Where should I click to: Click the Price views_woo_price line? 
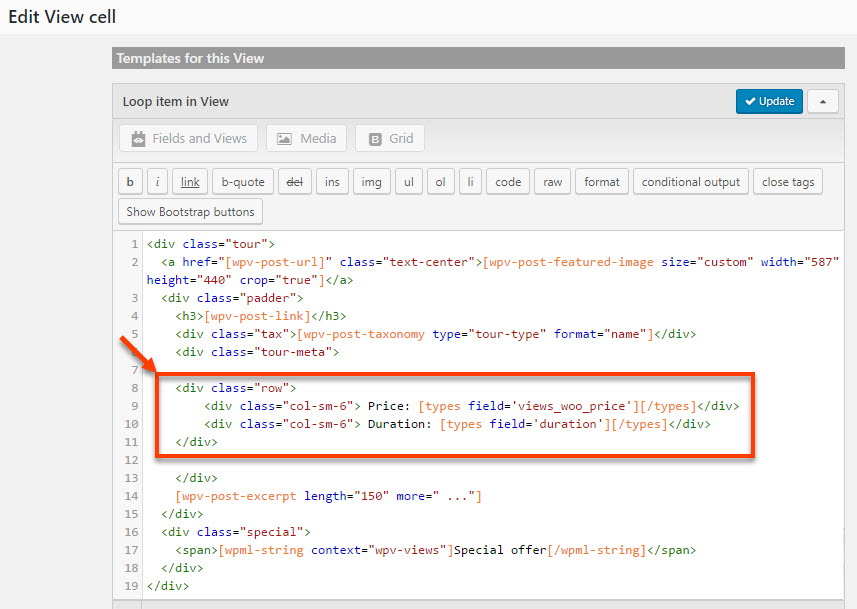(472, 406)
